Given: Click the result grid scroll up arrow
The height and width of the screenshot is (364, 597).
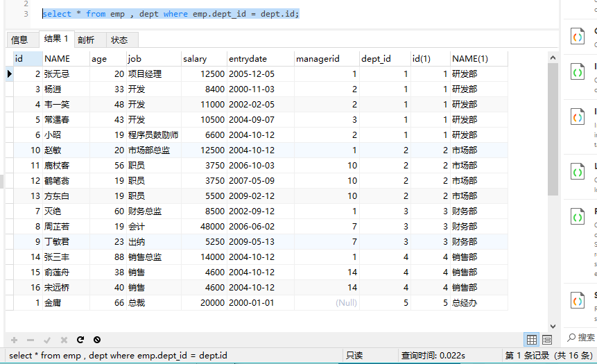Looking at the screenshot, I should (553, 58).
